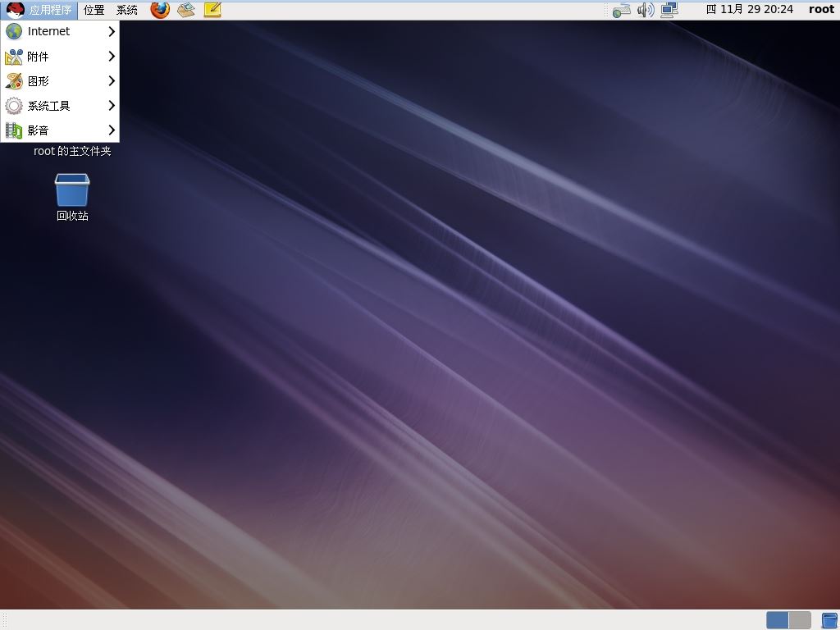This screenshot has height=630, width=840.
Task: Click the 系统工具 gear icon
Action: click(14, 106)
